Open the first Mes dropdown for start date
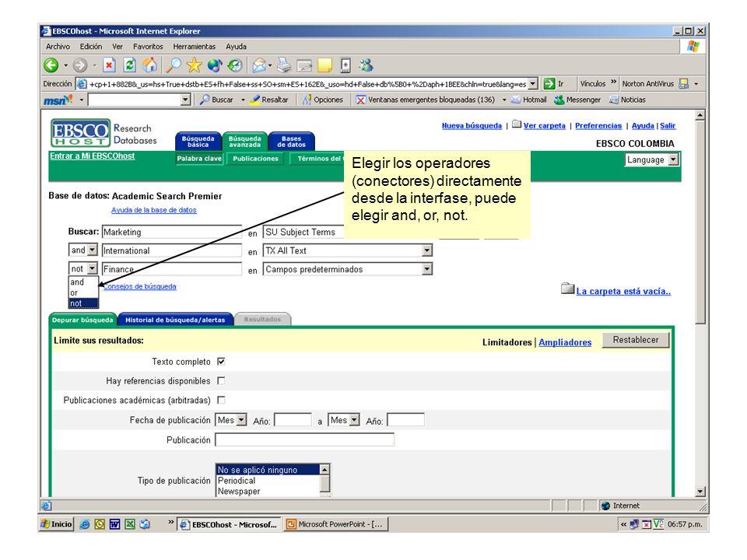747x560 pixels. tap(241, 420)
